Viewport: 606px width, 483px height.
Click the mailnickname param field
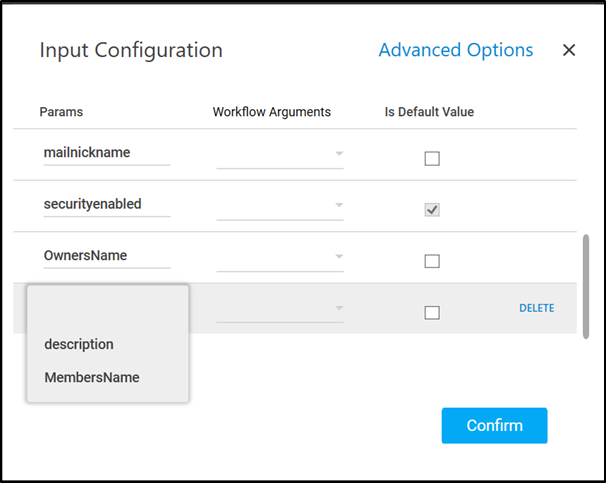coord(107,154)
